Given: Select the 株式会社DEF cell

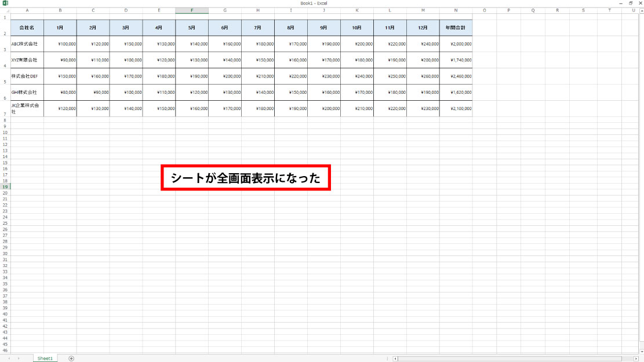Looking at the screenshot, I should [x=27, y=76].
